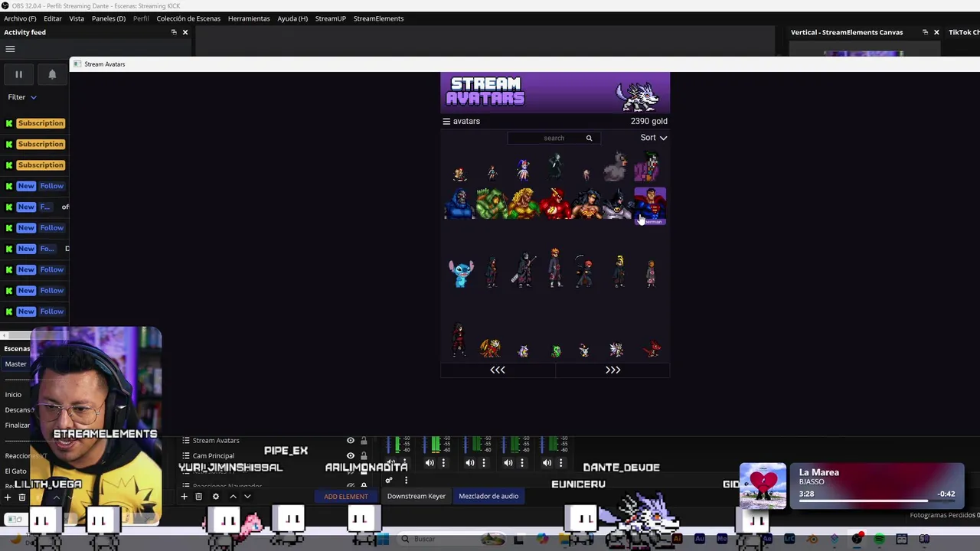Click the Activity feed bell icon

[52, 74]
